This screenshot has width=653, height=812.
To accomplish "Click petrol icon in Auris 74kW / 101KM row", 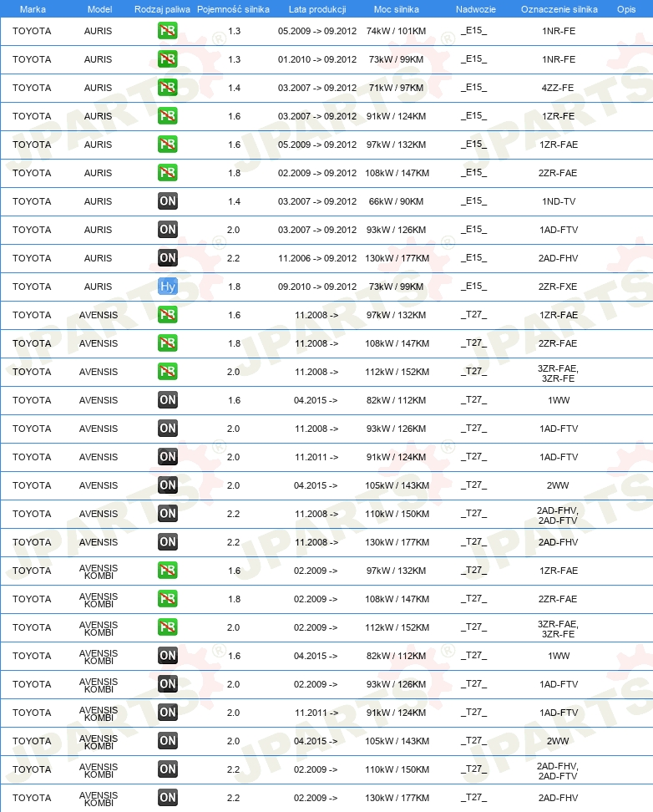I will [167, 31].
